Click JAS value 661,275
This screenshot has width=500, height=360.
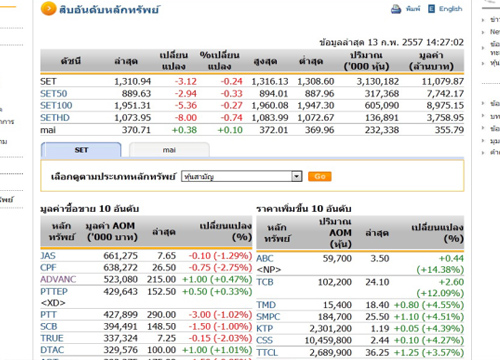pos(121,256)
